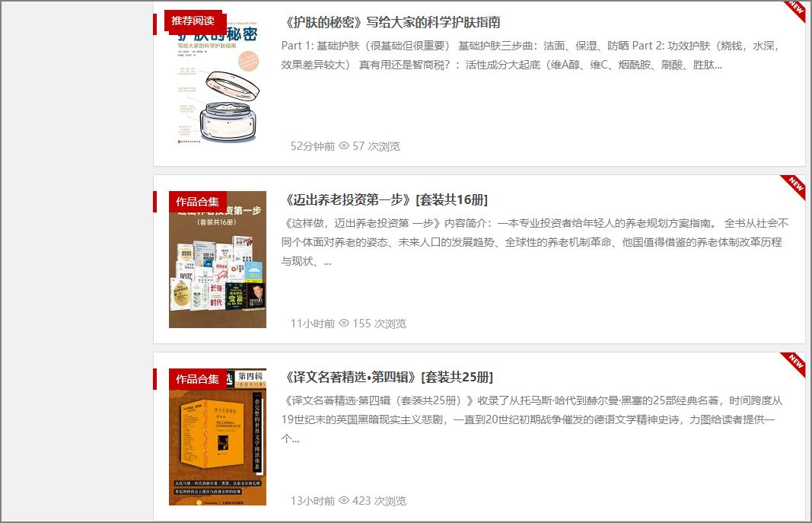The image size is (812, 523).
Task: Click the 52分钟前 timestamp
Action: 313,146
